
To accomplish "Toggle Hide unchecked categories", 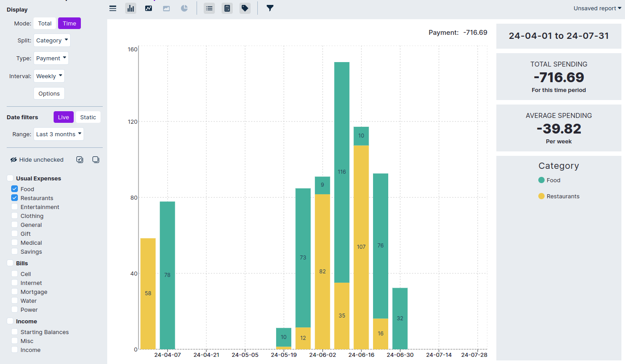I will pyautogui.click(x=37, y=159).
